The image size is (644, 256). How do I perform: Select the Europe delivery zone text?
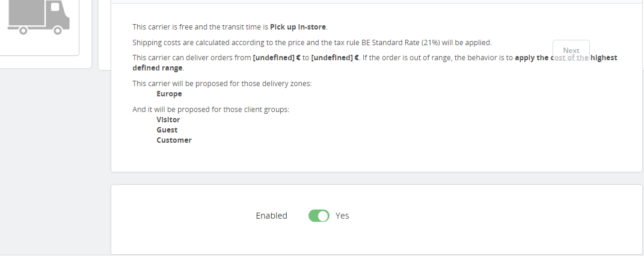[x=169, y=94]
